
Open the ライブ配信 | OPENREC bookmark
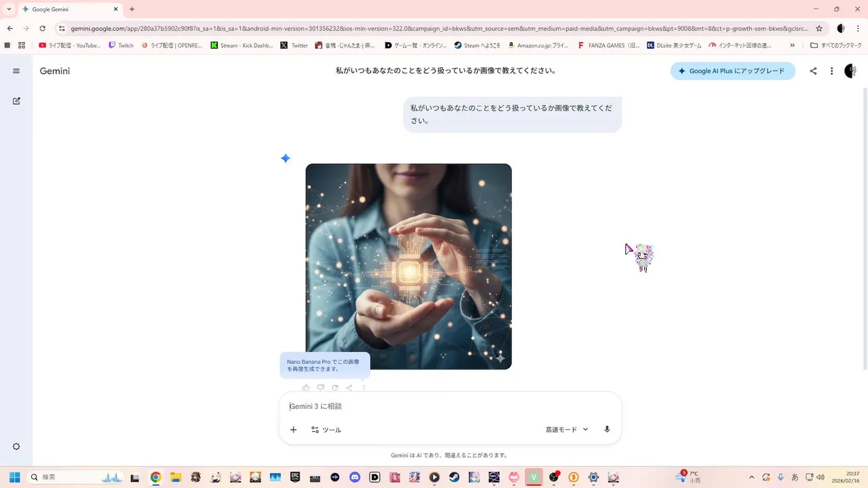[x=172, y=45]
